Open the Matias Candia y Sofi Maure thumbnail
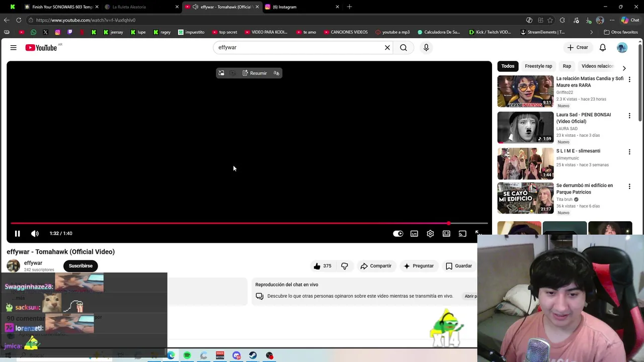 coord(525,92)
